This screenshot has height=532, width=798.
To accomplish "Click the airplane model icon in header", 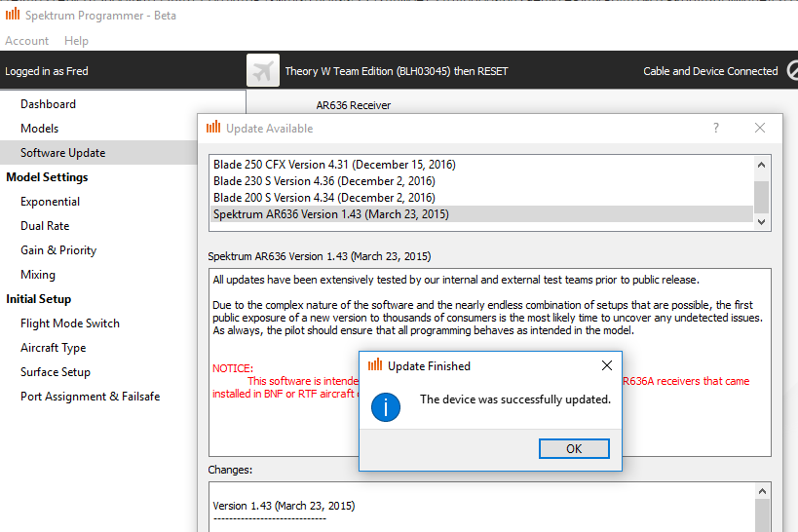I will click(x=263, y=71).
